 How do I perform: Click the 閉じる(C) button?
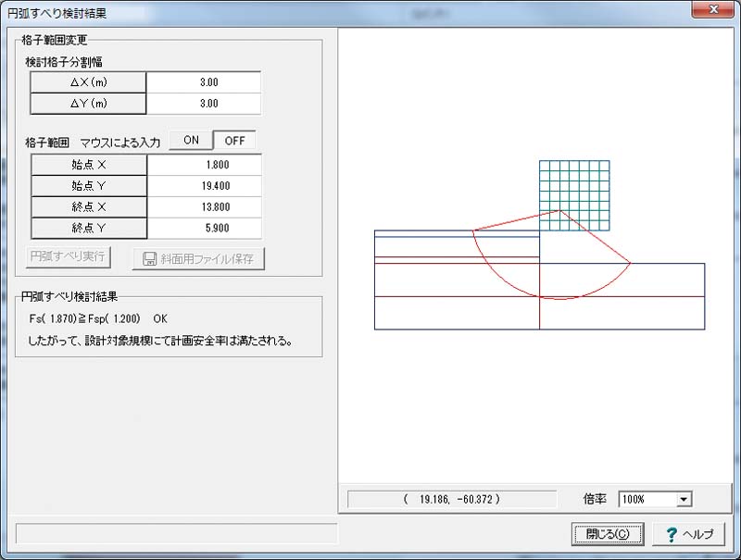[x=608, y=534]
